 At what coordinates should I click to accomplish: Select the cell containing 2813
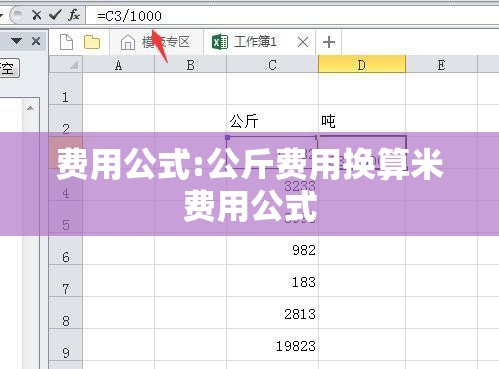click(272, 313)
